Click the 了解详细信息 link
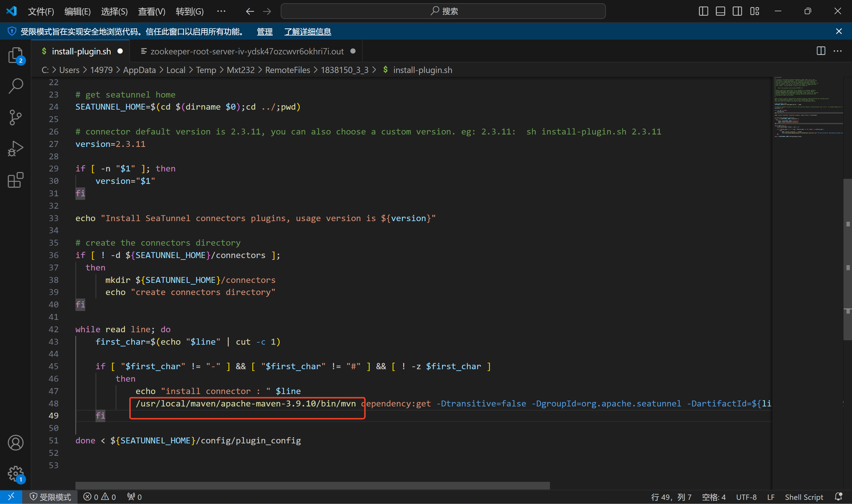This screenshot has width=852, height=504. [308, 32]
